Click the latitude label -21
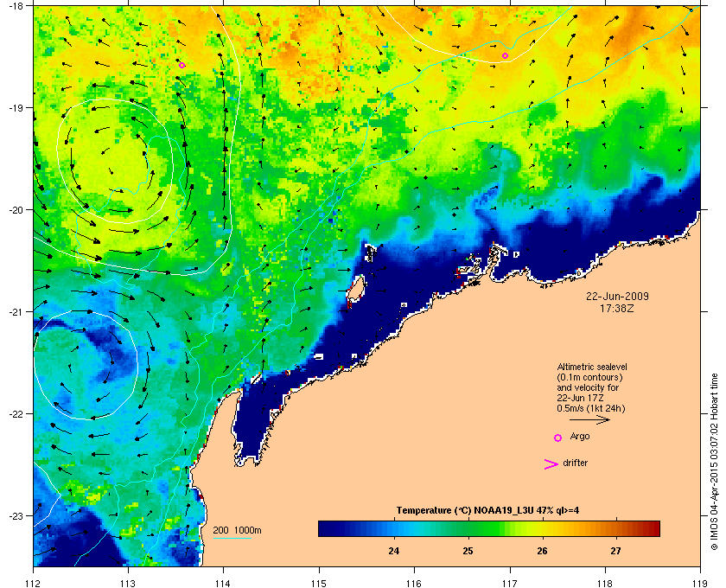726x588 pixels. pyautogui.click(x=16, y=312)
